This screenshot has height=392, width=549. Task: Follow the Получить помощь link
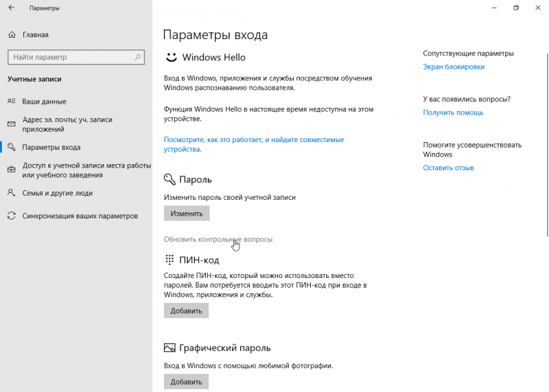coord(453,112)
